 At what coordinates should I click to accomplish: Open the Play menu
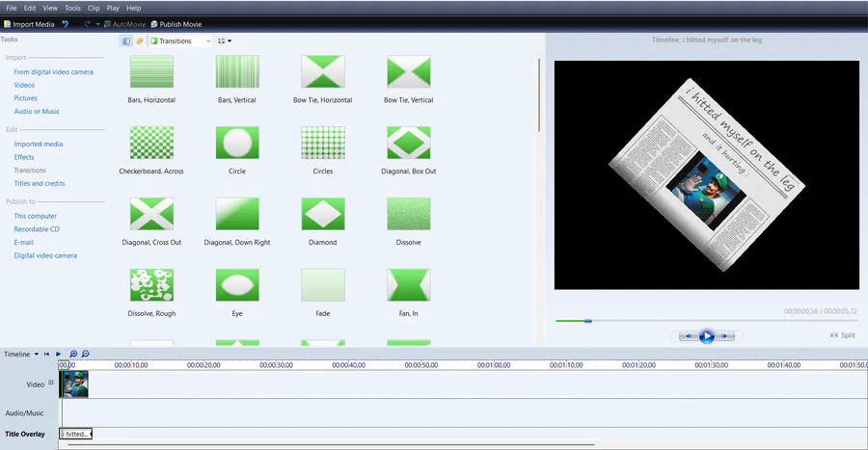point(113,8)
